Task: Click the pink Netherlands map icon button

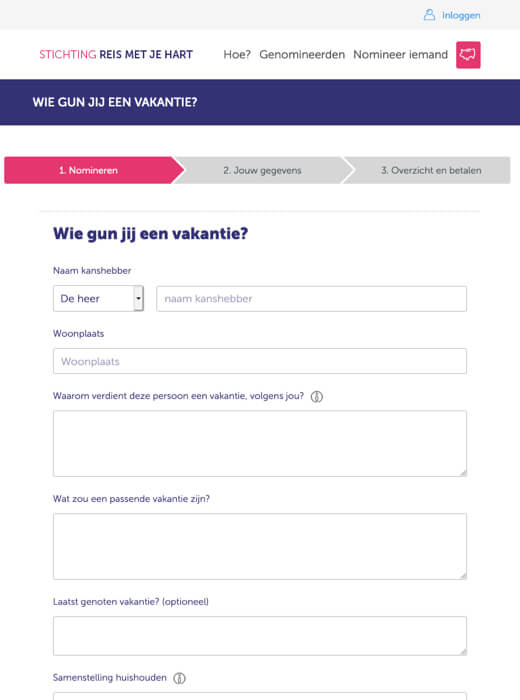Action: (468, 55)
